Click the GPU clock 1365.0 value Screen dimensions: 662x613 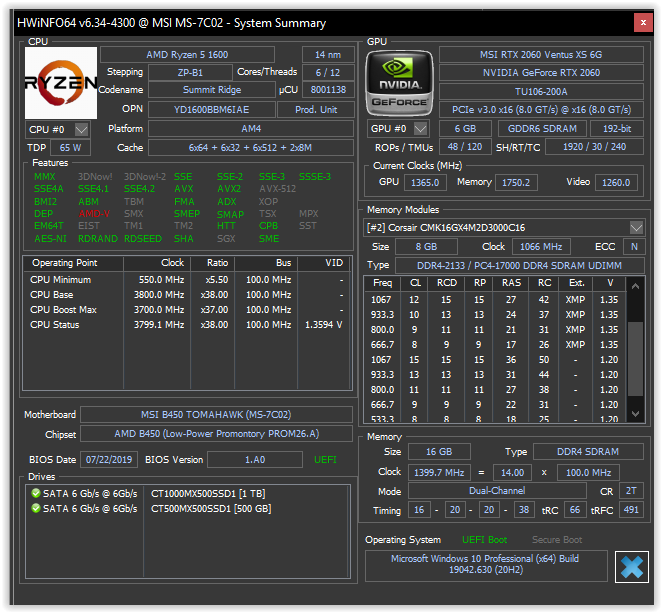pos(425,182)
